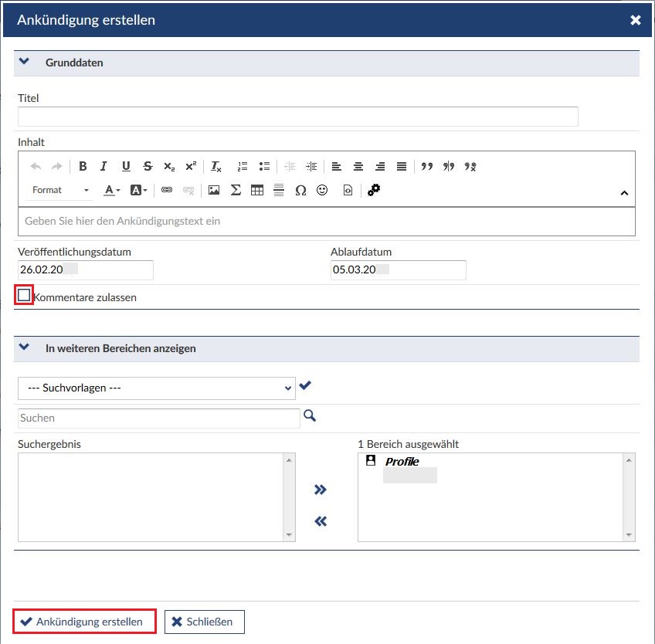Click the Schließen button
This screenshot has width=655, height=644.
(x=204, y=622)
